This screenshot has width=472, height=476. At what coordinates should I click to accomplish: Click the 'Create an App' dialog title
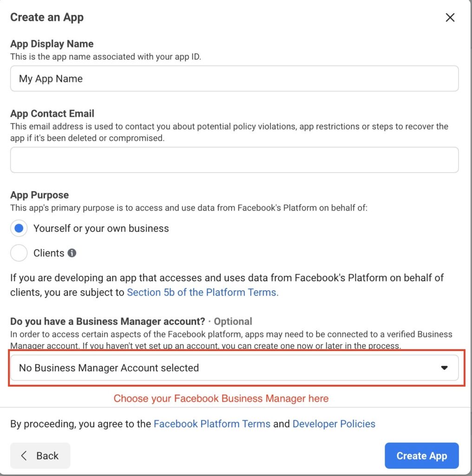pyautogui.click(x=47, y=18)
